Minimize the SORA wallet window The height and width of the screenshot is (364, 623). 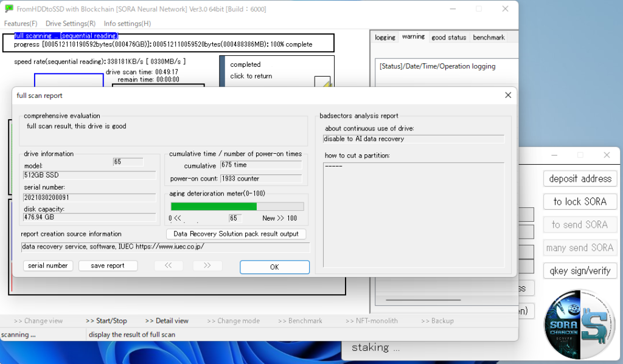(x=554, y=155)
